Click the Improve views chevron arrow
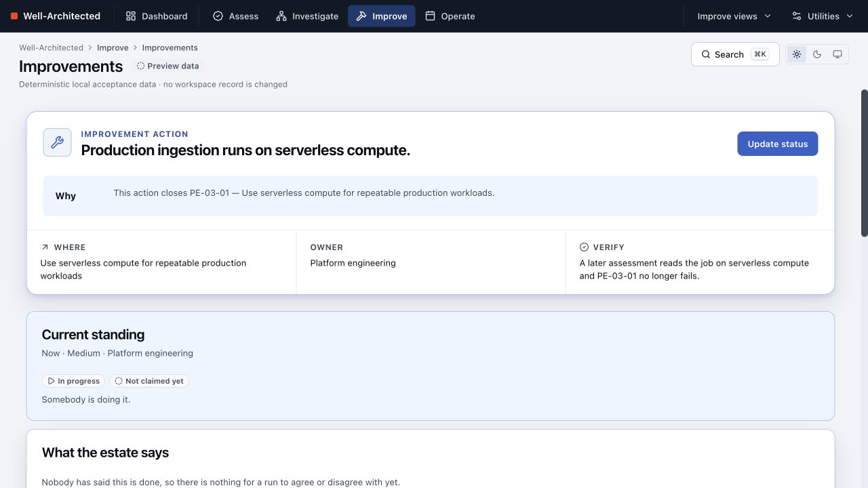 (x=768, y=16)
